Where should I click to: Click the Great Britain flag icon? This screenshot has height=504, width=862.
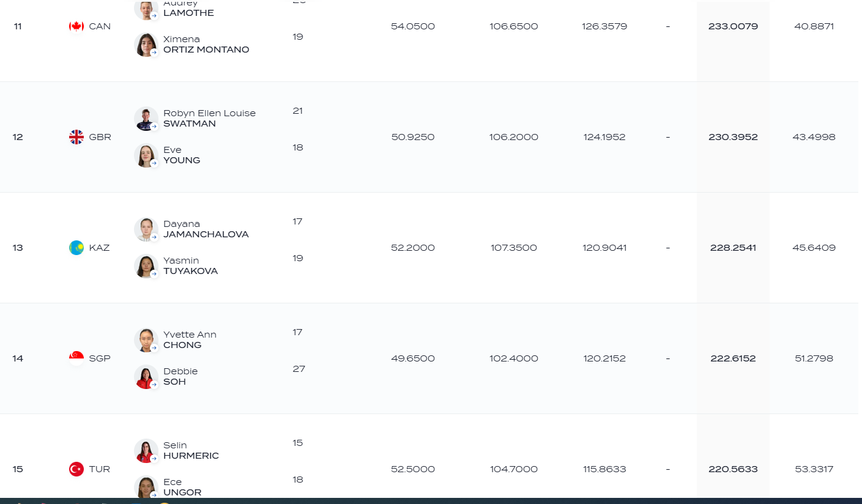(76, 137)
